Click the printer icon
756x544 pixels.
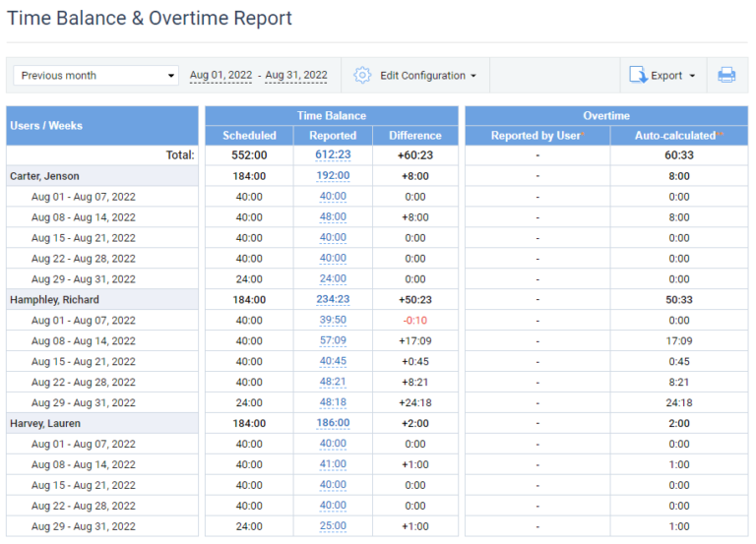pos(726,75)
